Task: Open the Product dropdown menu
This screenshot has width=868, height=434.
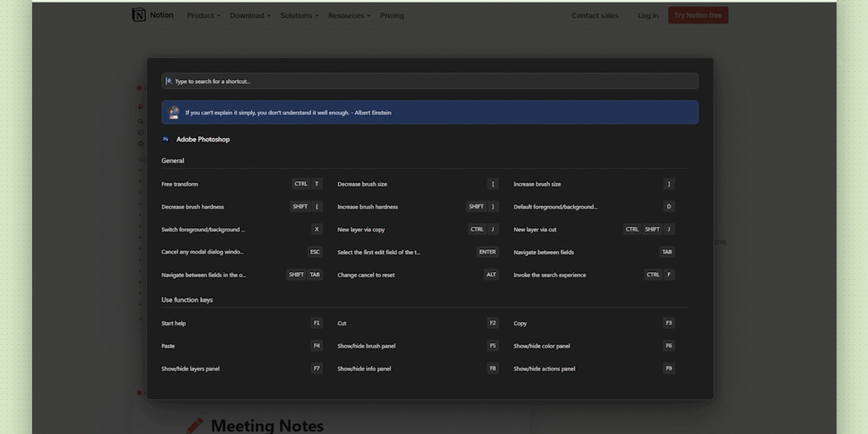Action: point(203,15)
